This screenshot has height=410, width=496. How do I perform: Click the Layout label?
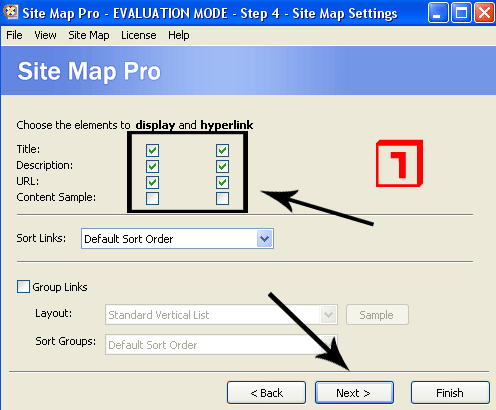pos(54,313)
